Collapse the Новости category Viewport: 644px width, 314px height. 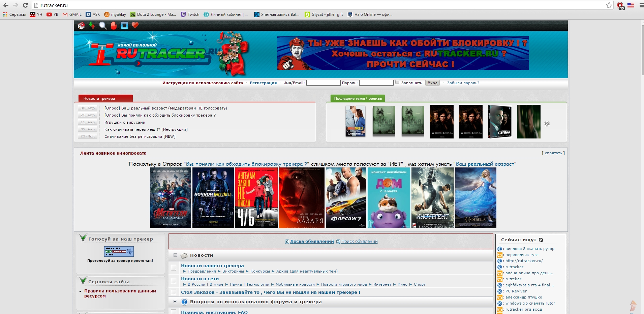pyautogui.click(x=175, y=255)
